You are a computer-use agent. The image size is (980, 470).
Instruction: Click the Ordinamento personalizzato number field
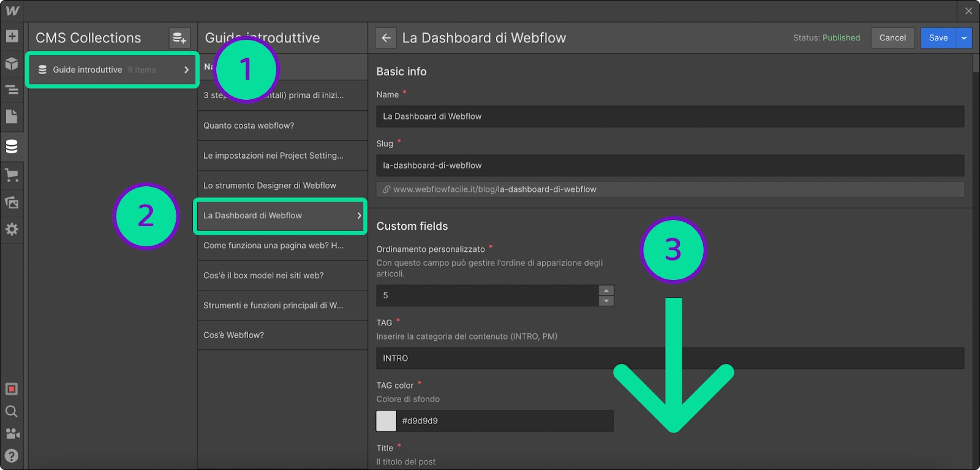click(488, 295)
